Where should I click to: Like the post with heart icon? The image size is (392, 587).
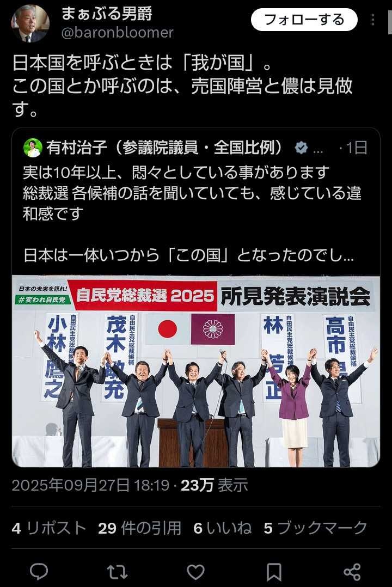(195, 572)
